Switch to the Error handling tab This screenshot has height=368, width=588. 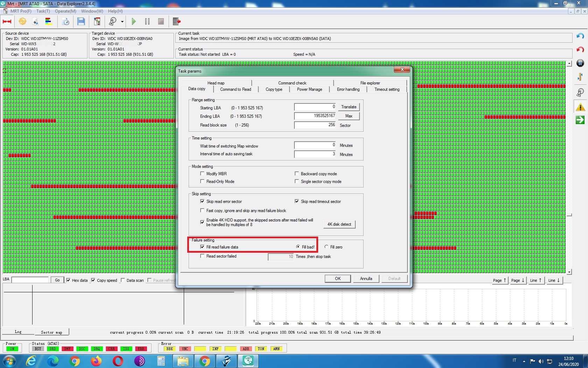pos(348,89)
